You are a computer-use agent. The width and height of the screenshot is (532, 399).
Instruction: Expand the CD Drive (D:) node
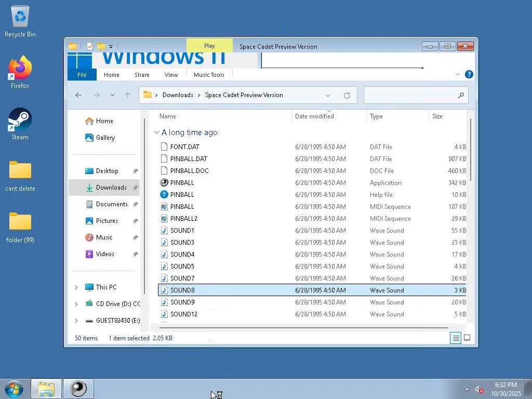click(76, 304)
